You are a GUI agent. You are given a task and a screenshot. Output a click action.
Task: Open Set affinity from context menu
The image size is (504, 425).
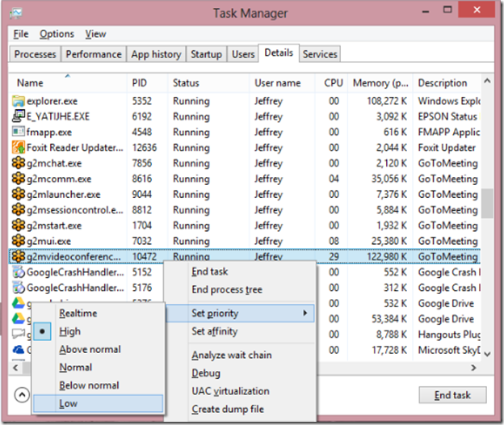click(x=214, y=331)
